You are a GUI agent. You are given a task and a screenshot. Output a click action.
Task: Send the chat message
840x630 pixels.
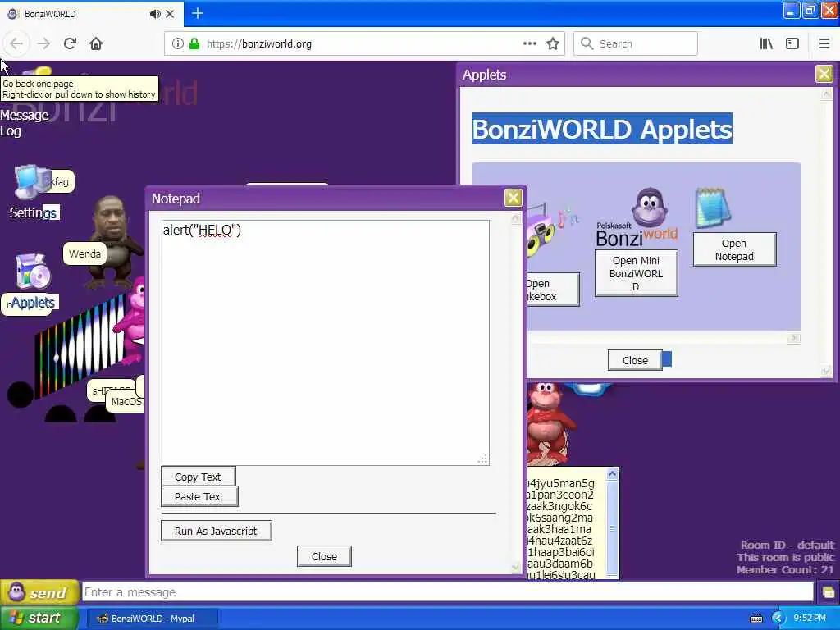[x=39, y=592]
